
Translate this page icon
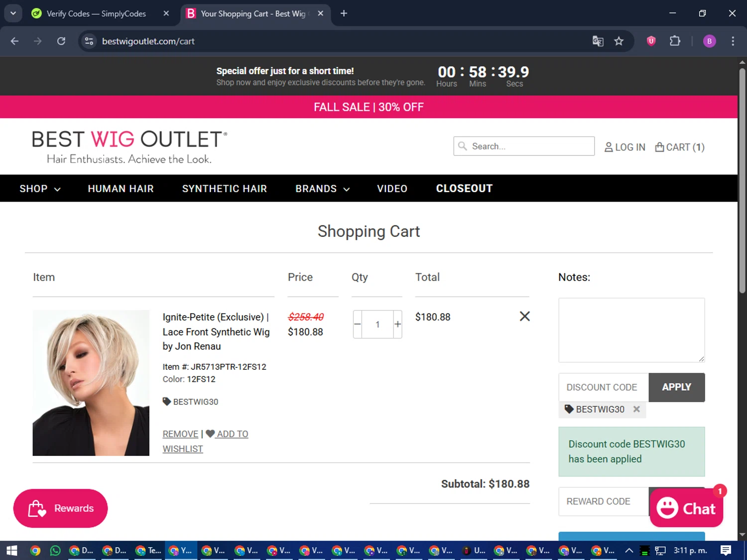[x=598, y=41]
